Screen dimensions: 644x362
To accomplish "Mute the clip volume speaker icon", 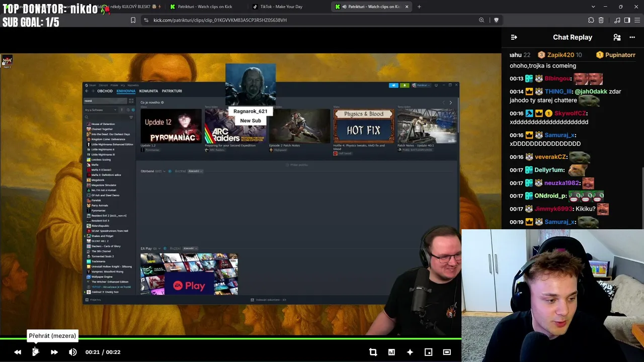I will [x=73, y=352].
